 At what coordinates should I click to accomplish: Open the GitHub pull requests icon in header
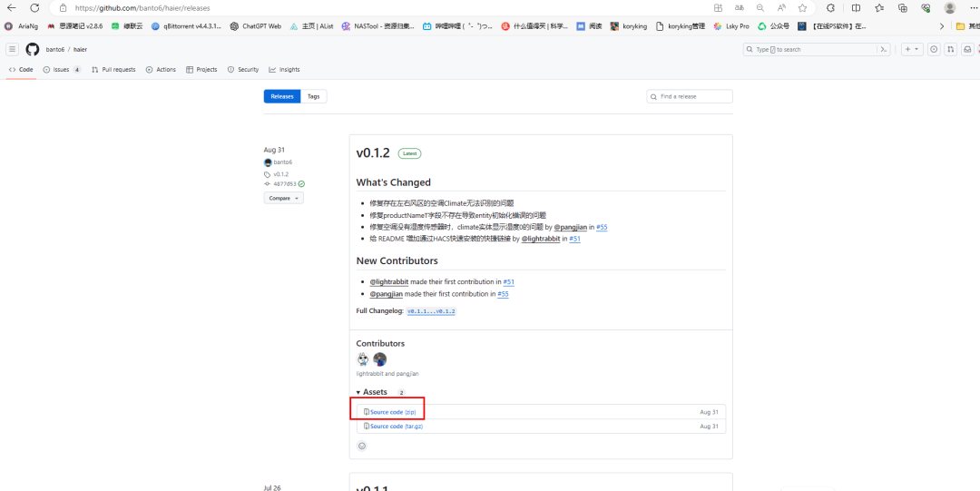coord(951,49)
